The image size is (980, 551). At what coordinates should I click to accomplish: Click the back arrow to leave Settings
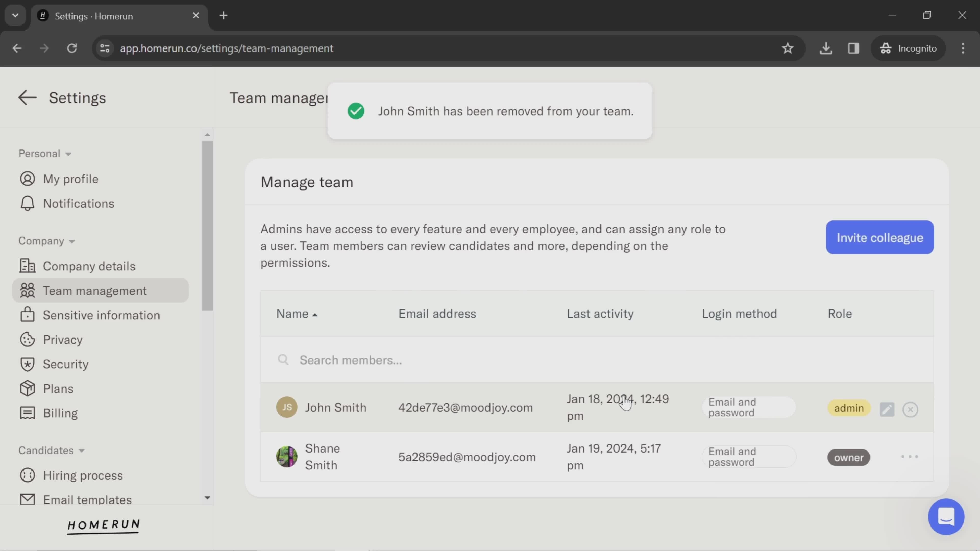(x=27, y=97)
